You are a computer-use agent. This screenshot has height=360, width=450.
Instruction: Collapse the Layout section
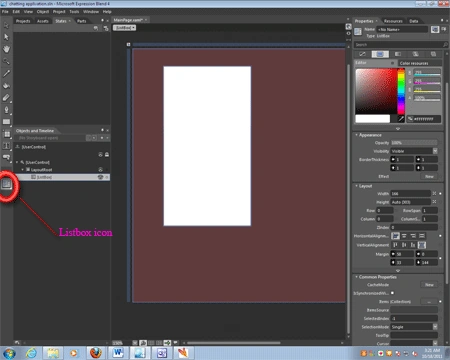point(356,186)
